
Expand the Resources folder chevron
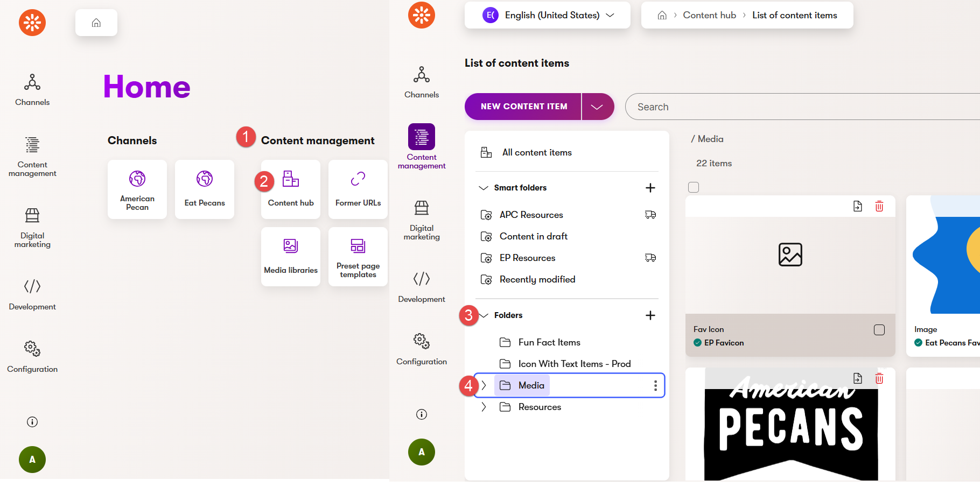484,407
